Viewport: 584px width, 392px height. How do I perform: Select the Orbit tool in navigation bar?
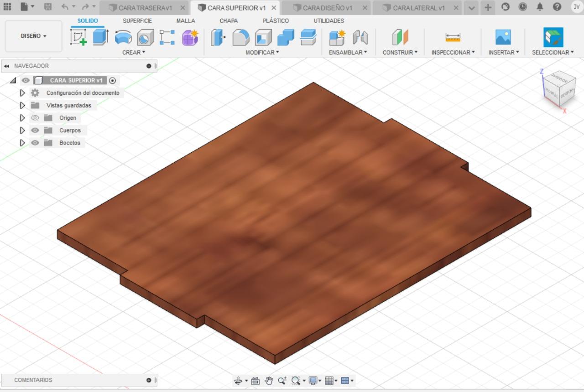point(238,381)
